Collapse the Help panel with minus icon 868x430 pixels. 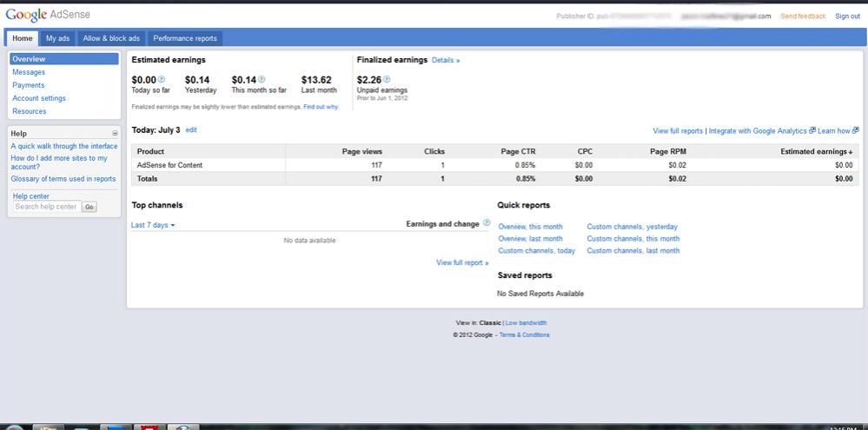(116, 134)
